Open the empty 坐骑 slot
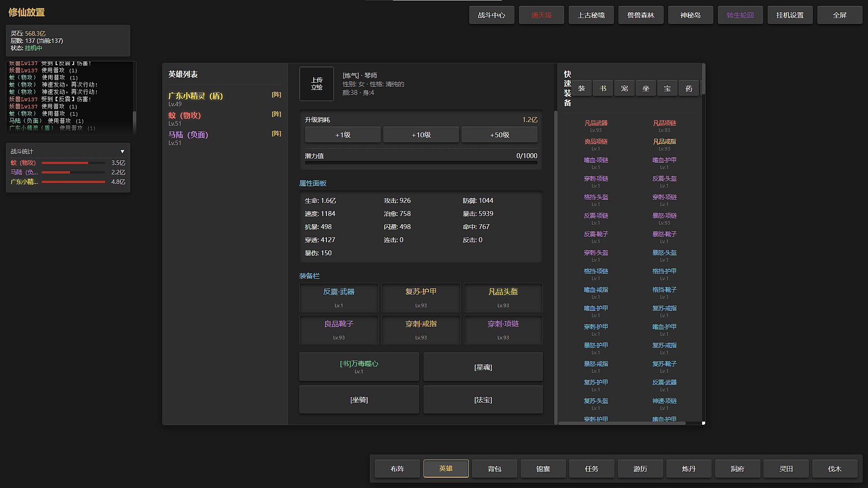This screenshot has width=868, height=488. click(359, 400)
